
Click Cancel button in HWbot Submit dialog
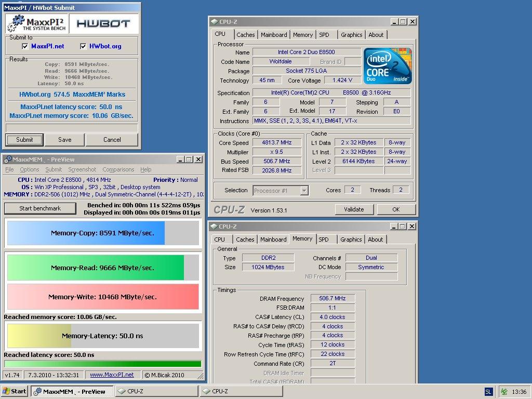point(112,139)
